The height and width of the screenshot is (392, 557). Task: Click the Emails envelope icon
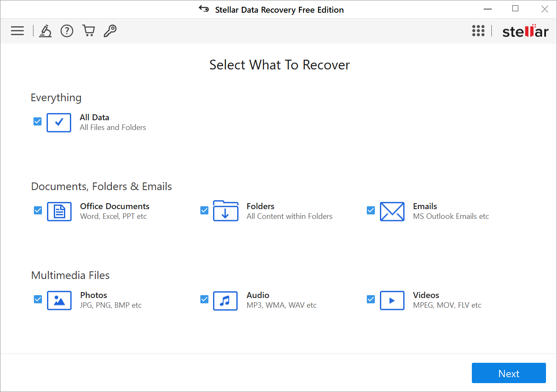click(x=392, y=212)
